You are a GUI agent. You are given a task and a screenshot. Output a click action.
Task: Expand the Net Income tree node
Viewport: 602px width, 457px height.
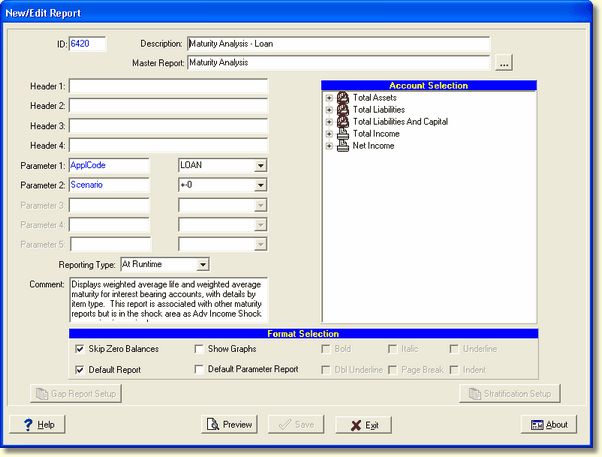pos(329,146)
